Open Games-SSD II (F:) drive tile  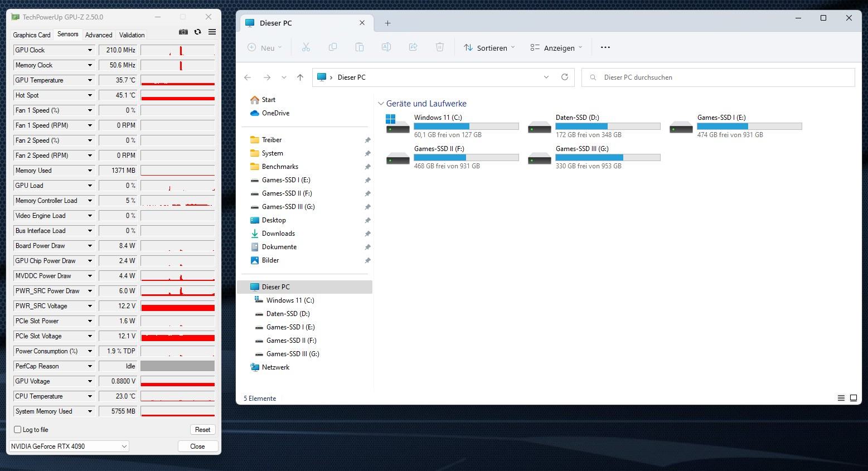(x=452, y=157)
